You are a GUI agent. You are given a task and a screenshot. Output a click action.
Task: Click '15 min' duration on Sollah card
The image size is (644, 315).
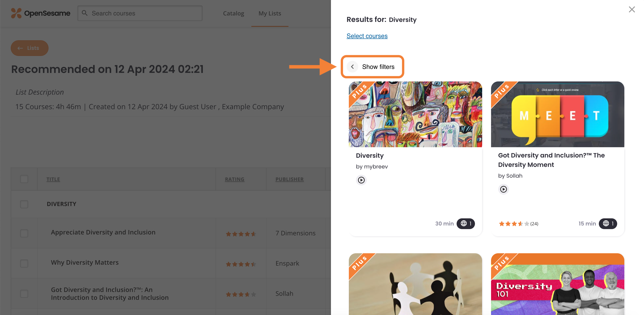[x=587, y=224]
